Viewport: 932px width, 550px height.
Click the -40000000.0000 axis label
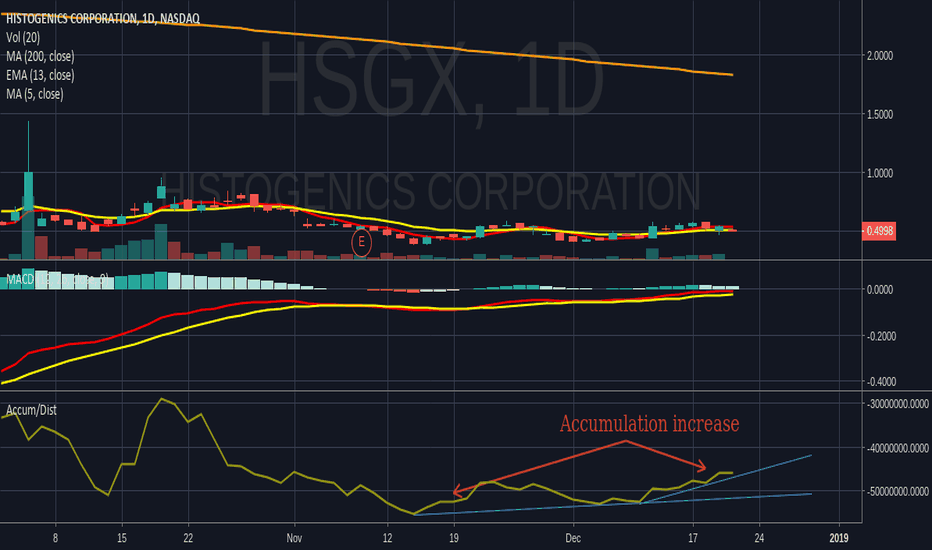click(897, 448)
